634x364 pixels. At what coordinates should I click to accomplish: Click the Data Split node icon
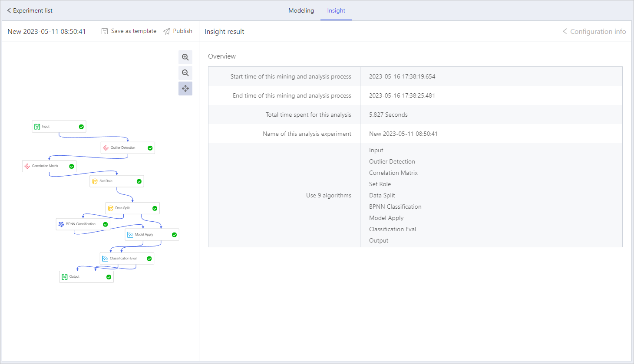point(111,208)
